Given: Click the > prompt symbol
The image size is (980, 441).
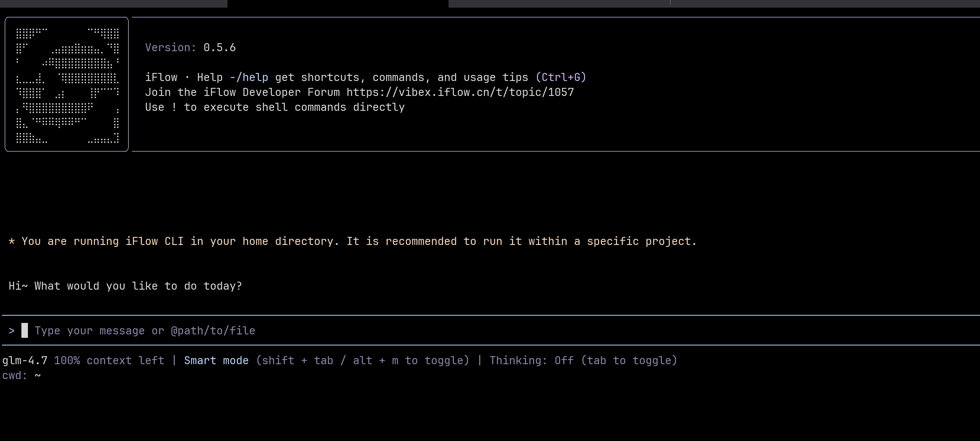Looking at the screenshot, I should click(x=12, y=331).
